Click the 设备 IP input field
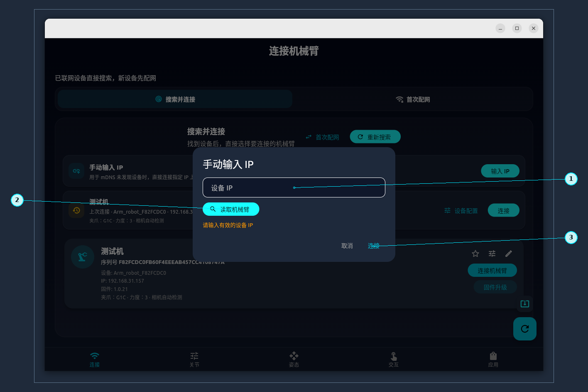The width and height of the screenshot is (588, 392). coord(294,187)
